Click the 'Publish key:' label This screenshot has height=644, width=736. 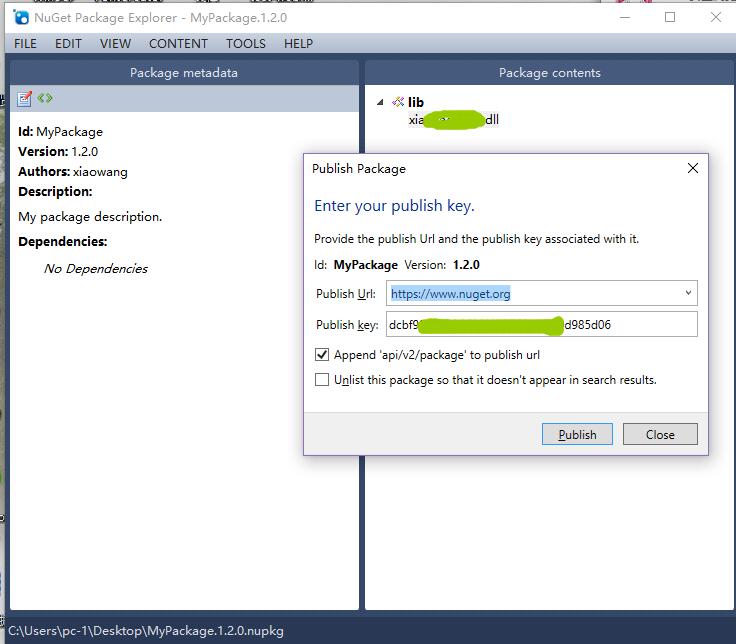tap(347, 325)
